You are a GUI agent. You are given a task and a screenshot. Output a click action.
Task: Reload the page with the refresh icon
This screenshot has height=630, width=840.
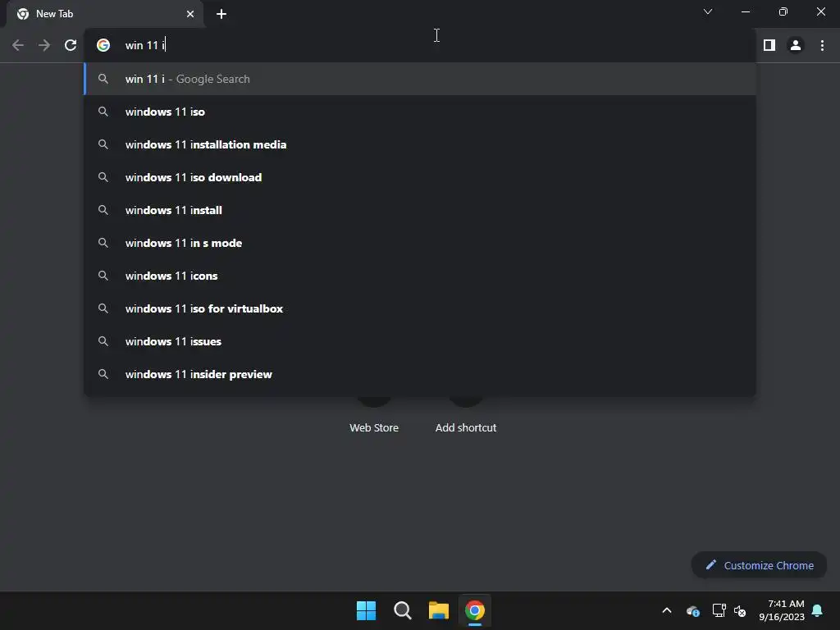(x=71, y=46)
